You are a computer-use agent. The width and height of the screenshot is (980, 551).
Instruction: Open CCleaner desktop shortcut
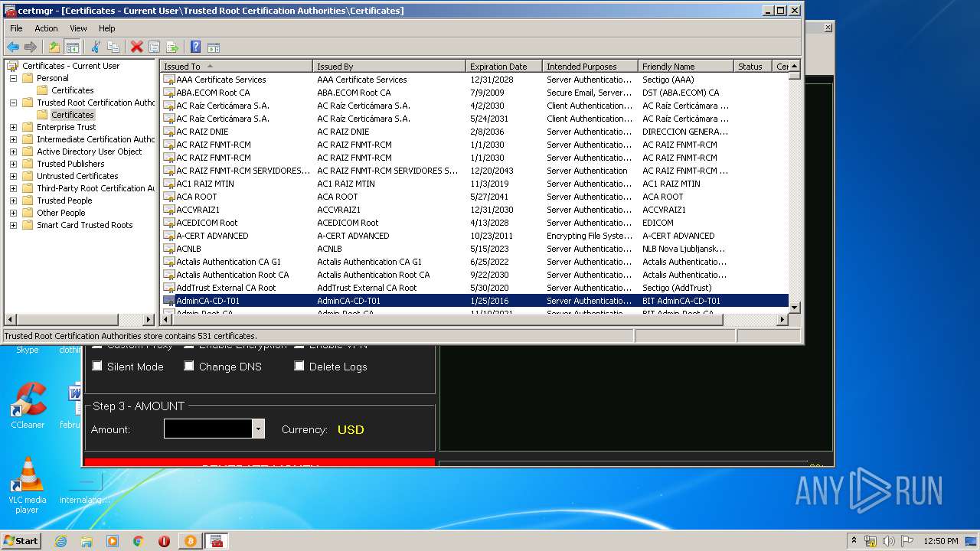[x=28, y=406]
